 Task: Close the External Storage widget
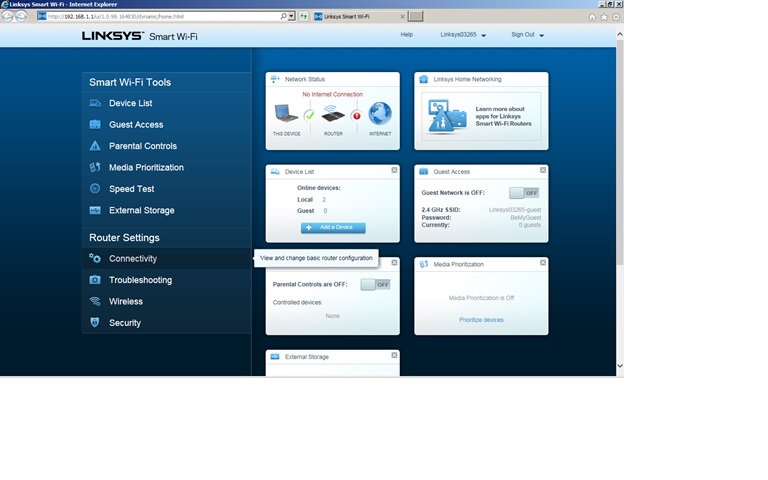point(394,355)
